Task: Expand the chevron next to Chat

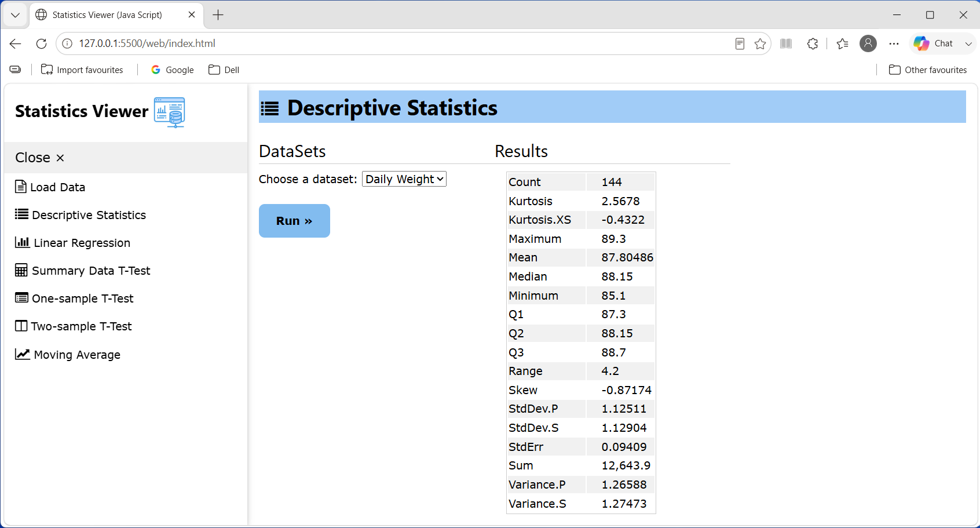Action: (x=968, y=43)
